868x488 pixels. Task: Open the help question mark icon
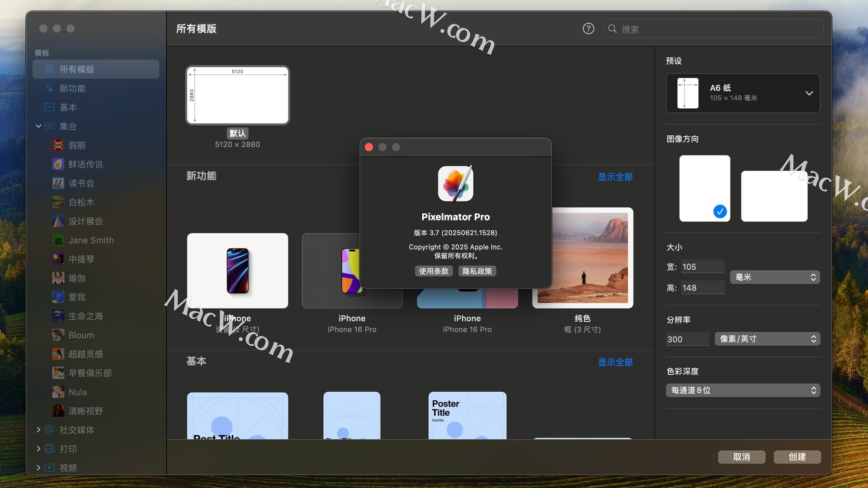click(588, 29)
